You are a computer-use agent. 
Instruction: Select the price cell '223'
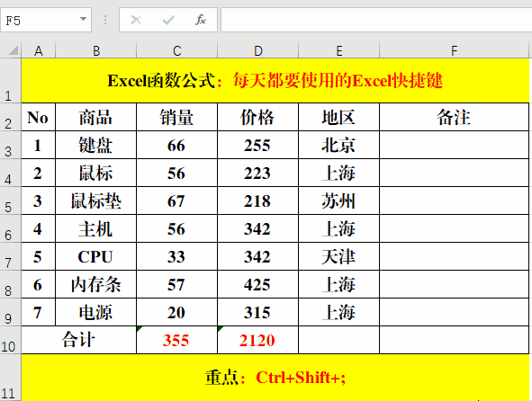[x=257, y=173]
